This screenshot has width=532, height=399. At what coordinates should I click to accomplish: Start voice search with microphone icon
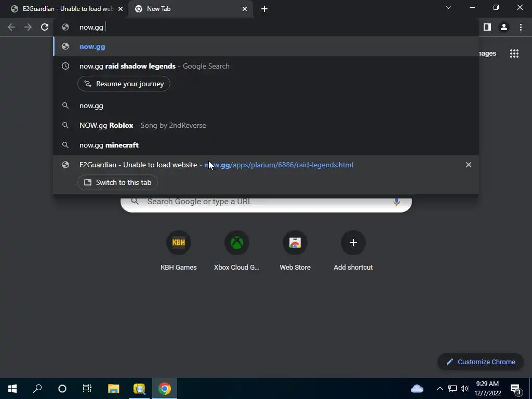coord(396,202)
